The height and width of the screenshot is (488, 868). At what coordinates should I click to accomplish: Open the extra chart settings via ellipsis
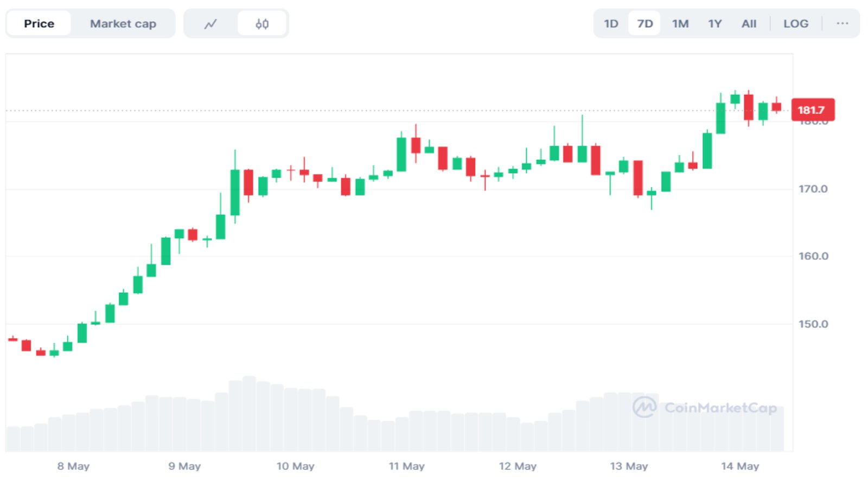(x=842, y=23)
